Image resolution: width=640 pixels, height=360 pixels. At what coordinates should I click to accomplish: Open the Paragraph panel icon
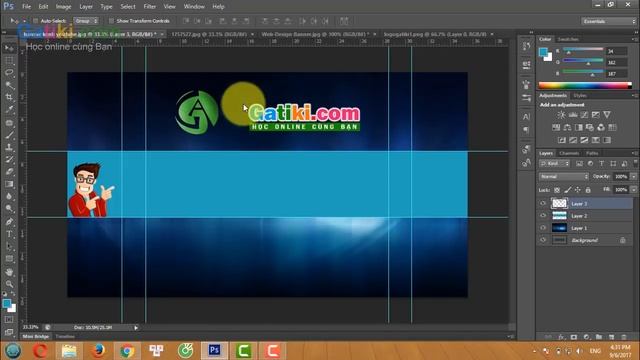click(527, 130)
